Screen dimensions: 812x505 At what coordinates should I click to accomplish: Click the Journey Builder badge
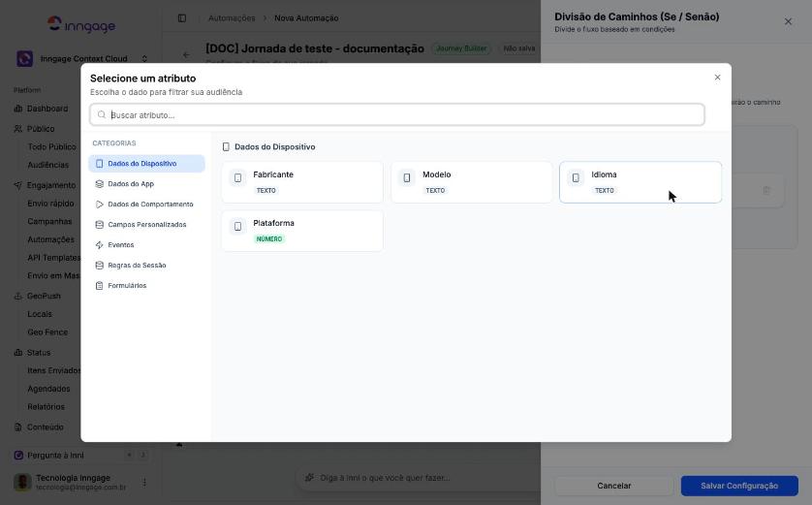coord(461,48)
